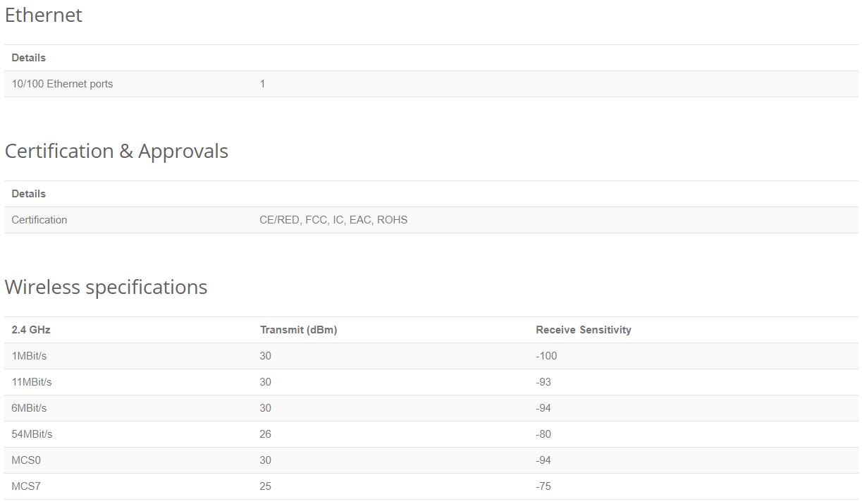Click the '2.4 GHz' column header
The image size is (862, 504).
[x=31, y=330]
